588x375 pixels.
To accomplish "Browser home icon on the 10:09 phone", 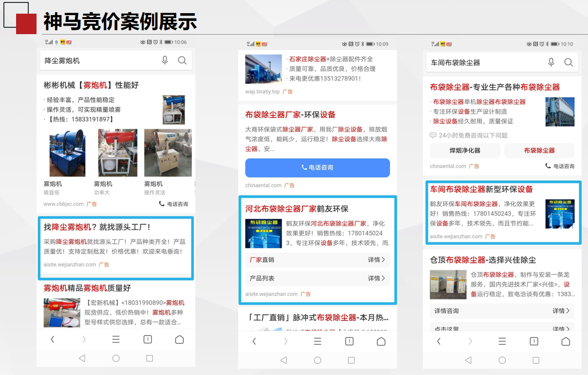I will coord(381,341).
